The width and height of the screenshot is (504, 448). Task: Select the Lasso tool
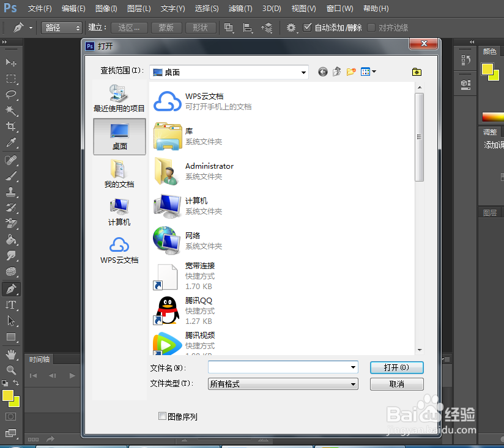[11, 94]
